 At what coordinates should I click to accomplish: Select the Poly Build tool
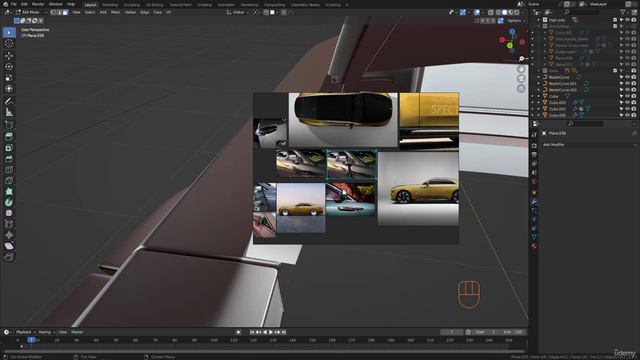coord(9,191)
